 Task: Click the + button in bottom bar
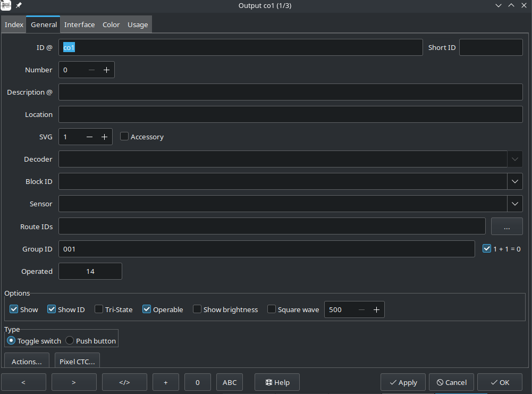166,382
